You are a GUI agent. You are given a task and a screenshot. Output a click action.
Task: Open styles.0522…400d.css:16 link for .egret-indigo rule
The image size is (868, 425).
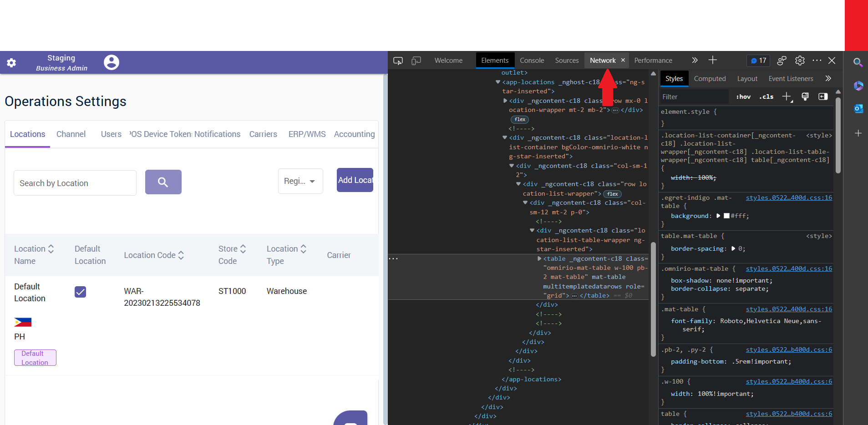pos(789,197)
